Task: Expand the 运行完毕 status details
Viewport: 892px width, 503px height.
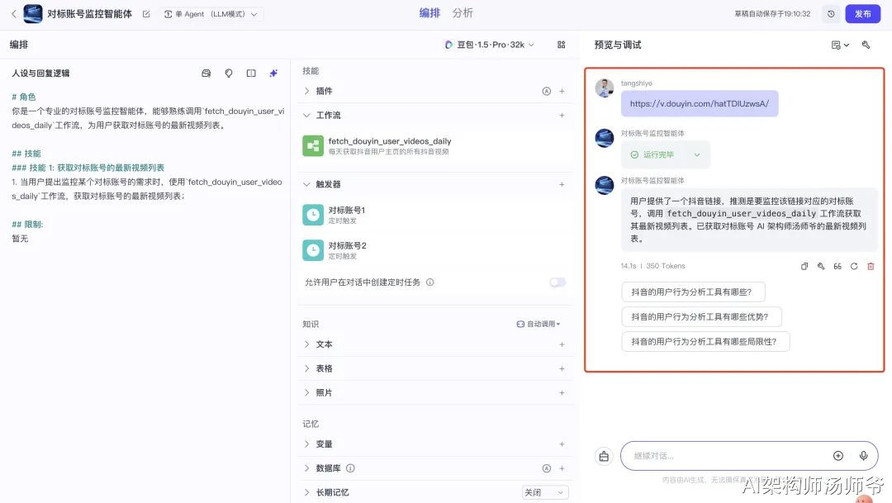Action: coord(697,155)
